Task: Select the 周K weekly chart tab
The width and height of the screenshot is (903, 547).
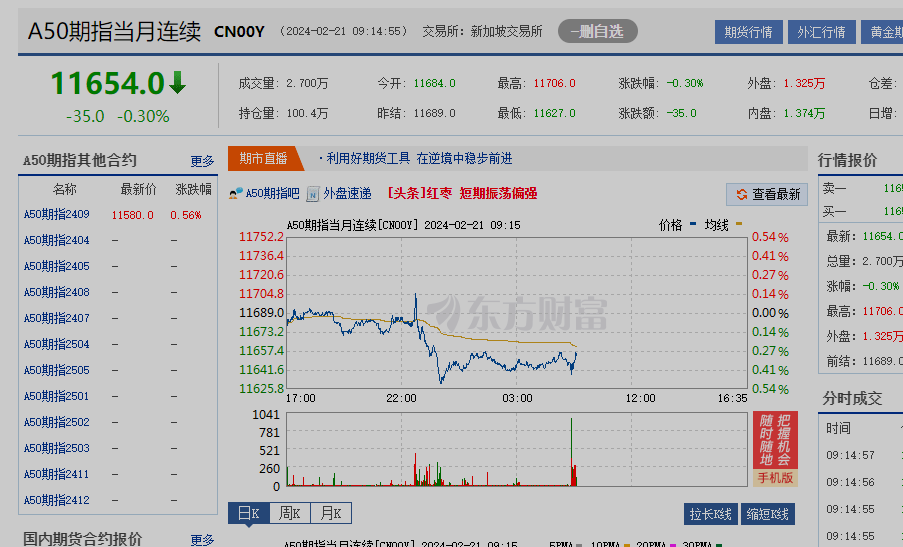Action: click(x=290, y=513)
